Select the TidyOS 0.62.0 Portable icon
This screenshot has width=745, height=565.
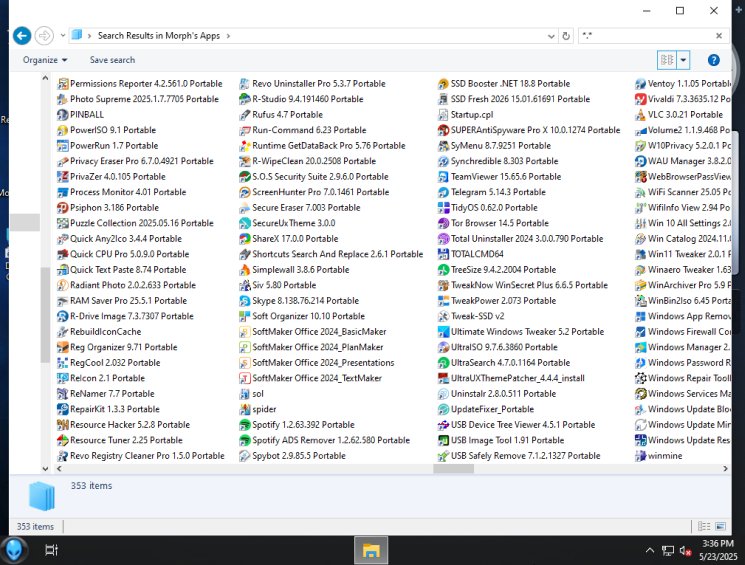(x=443, y=208)
